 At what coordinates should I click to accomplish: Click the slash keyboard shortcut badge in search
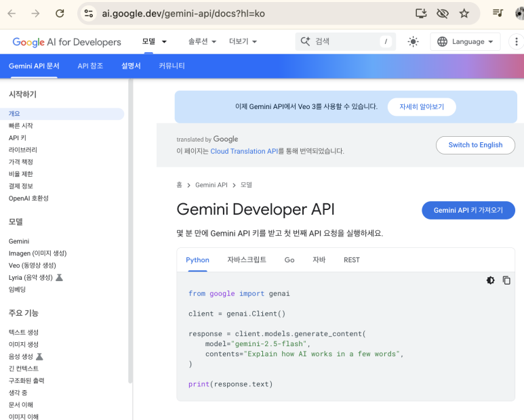coord(386,41)
